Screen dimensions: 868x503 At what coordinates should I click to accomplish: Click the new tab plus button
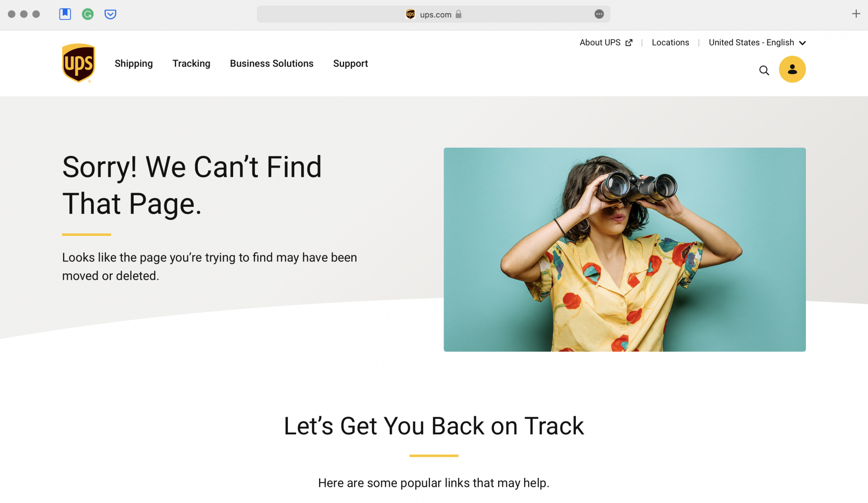856,14
